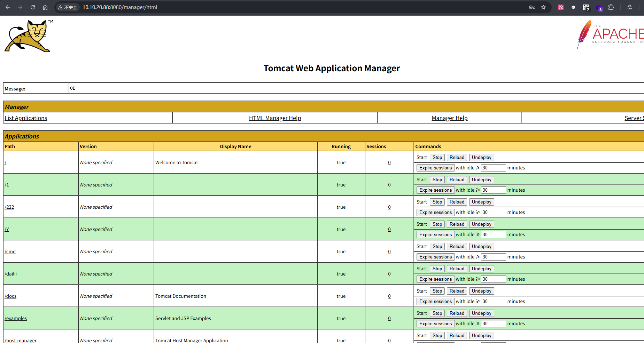Open the Extensions puzzle piece menu
This screenshot has height=343, width=644.
(x=611, y=7)
